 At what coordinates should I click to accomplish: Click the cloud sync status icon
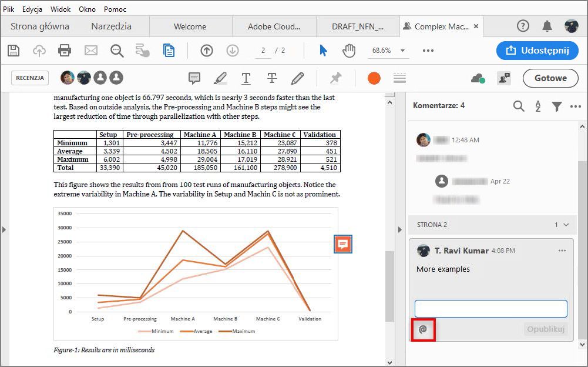point(478,78)
